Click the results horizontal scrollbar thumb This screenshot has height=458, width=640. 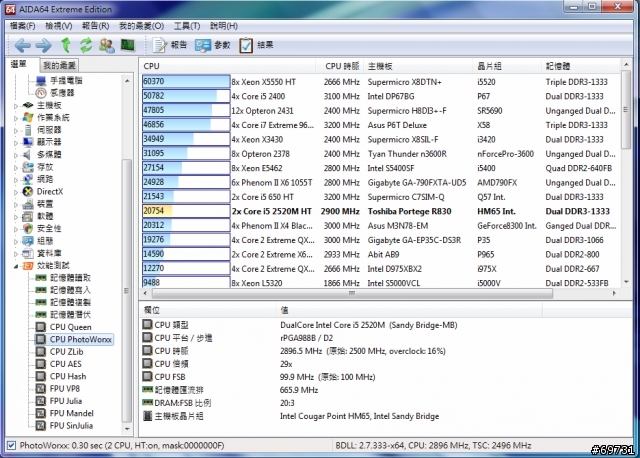[x=352, y=293]
